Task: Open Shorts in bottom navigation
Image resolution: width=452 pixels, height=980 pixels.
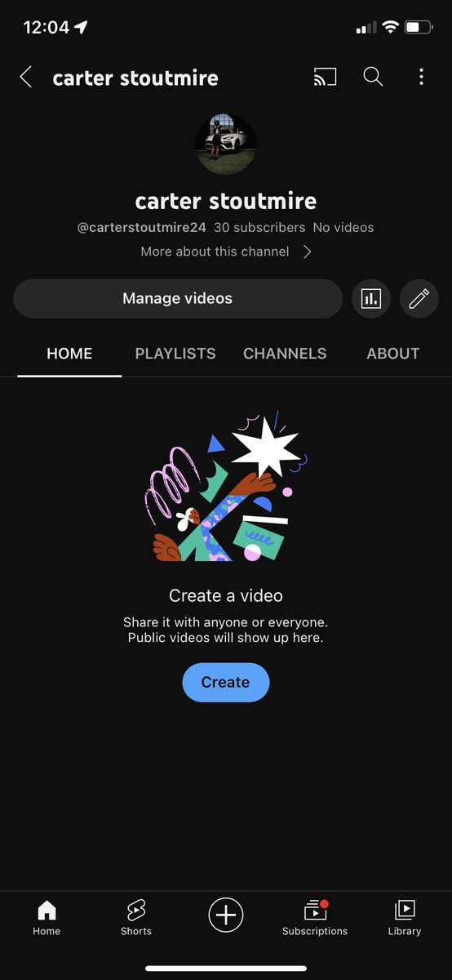Action: (136, 918)
